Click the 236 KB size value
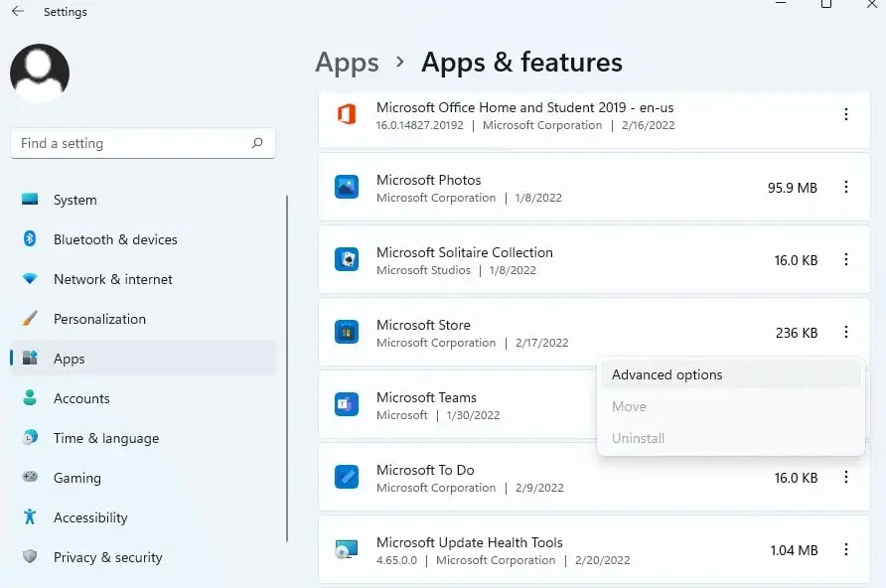 coord(797,333)
